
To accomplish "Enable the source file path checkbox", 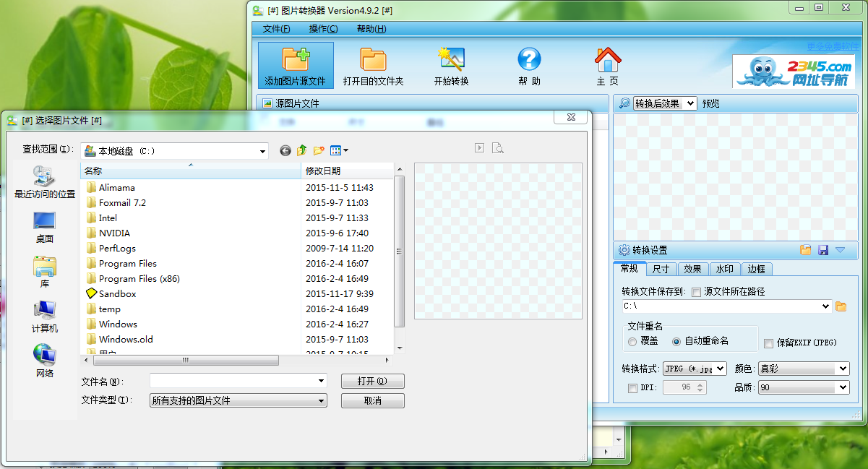I will (x=696, y=292).
